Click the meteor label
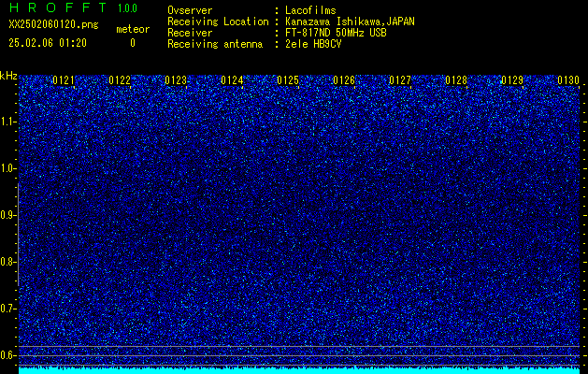588x374 pixels. pyautogui.click(x=133, y=29)
